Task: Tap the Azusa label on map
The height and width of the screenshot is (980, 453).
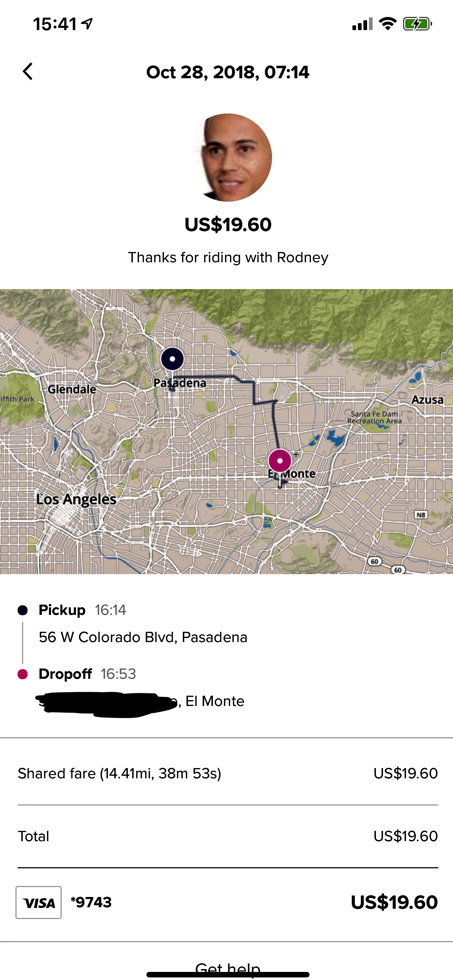Action: pyautogui.click(x=427, y=400)
